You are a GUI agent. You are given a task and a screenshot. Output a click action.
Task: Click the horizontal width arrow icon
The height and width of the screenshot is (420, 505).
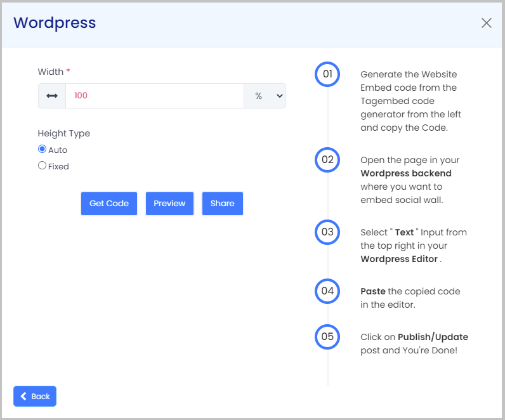pyautogui.click(x=52, y=96)
